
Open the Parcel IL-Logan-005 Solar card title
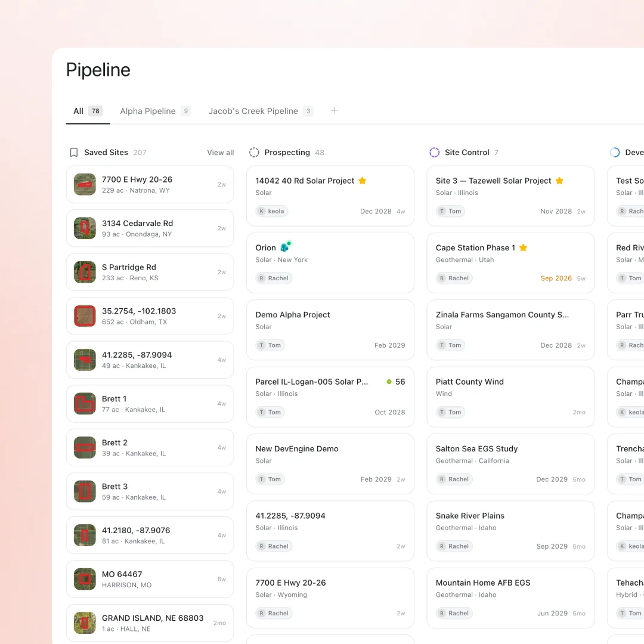click(312, 382)
